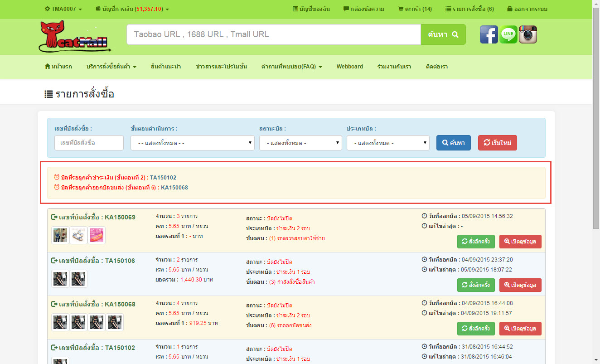This screenshot has width=600, height=364.
Task: Open สินค้าแนะนำ menu item
Action: [x=166, y=67]
